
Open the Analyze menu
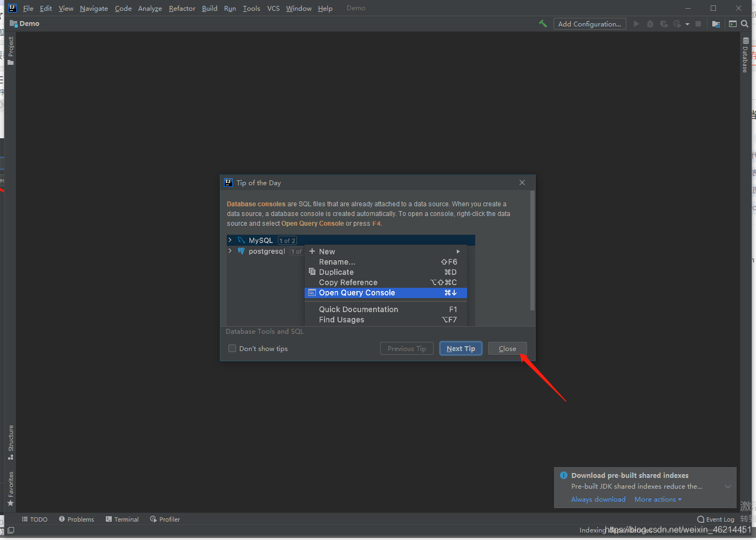150,8
